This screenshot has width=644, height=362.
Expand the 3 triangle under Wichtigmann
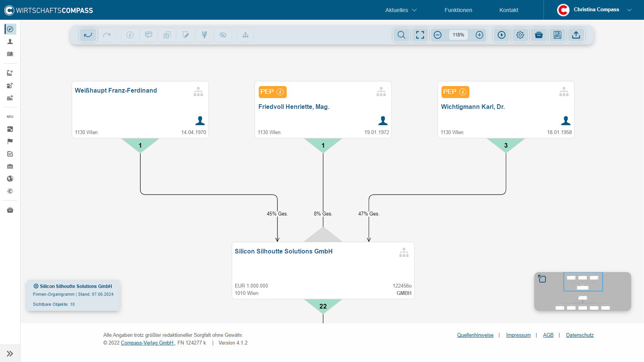click(x=506, y=145)
